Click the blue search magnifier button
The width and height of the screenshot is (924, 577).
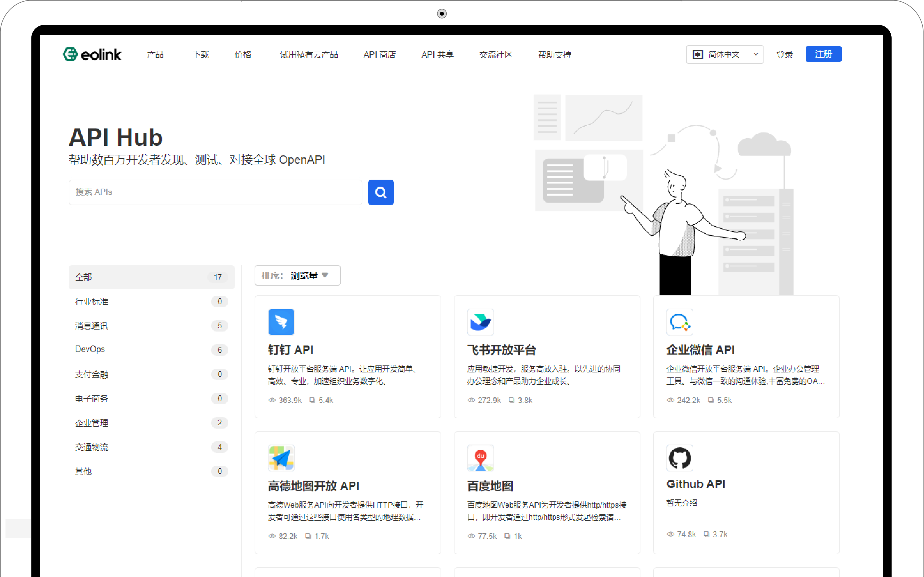[381, 192]
